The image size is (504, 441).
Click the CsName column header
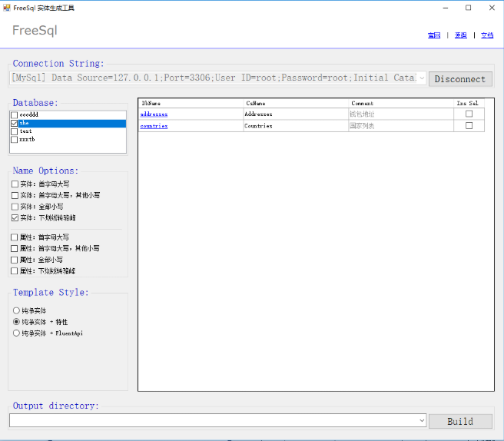pos(296,103)
